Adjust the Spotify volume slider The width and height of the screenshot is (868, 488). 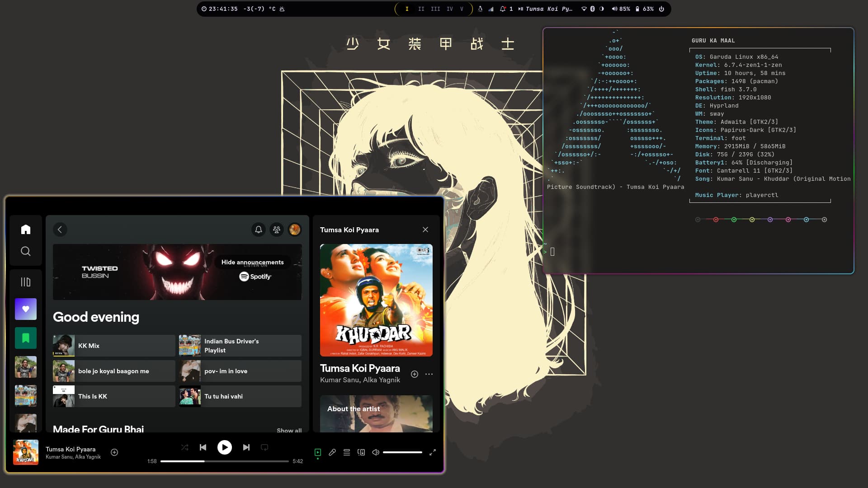(402, 452)
